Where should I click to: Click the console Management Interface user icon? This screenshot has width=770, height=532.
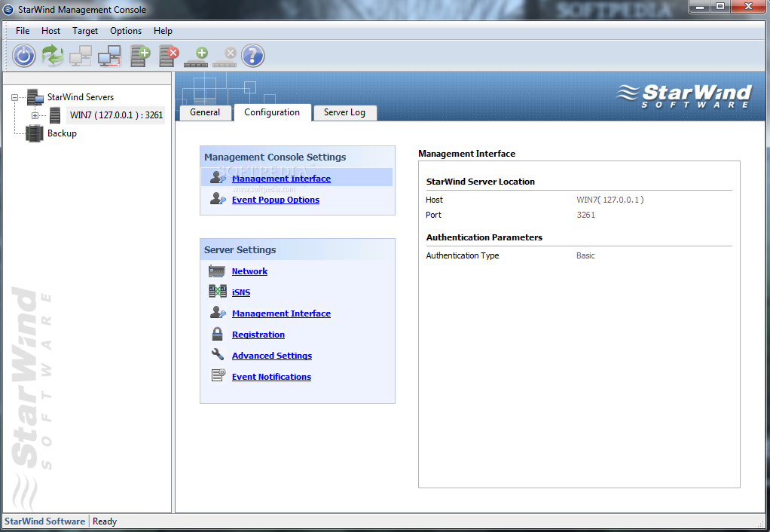218,177
